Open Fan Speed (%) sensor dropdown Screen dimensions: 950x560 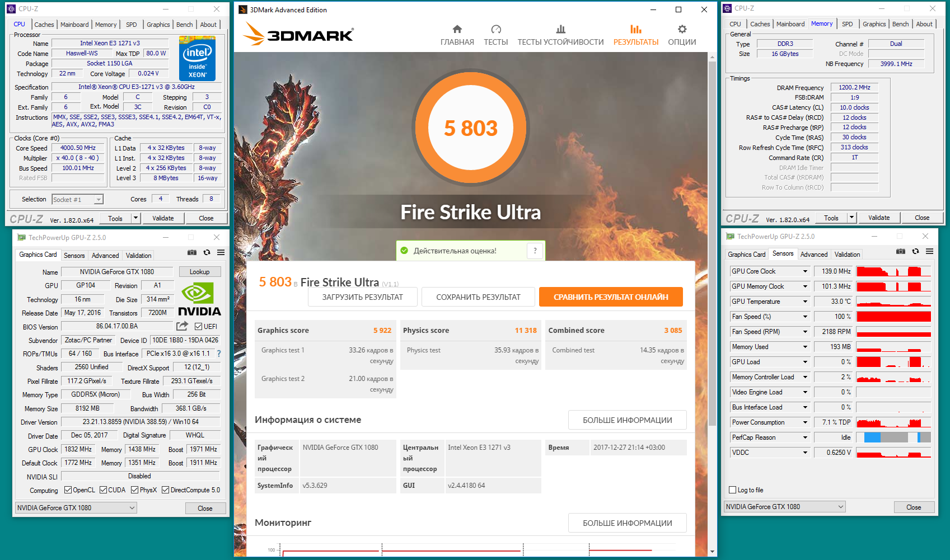pyautogui.click(x=805, y=317)
